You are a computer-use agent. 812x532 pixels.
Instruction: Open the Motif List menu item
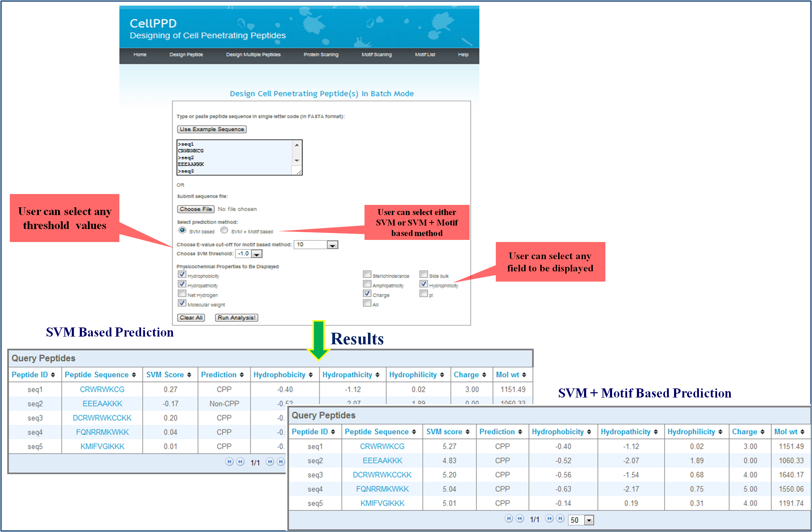click(x=425, y=55)
